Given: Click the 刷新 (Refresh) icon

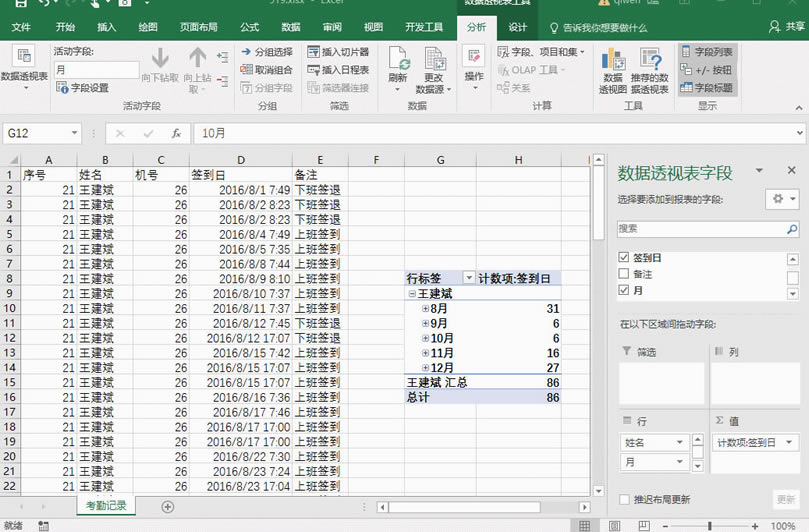Looking at the screenshot, I should click(x=398, y=62).
